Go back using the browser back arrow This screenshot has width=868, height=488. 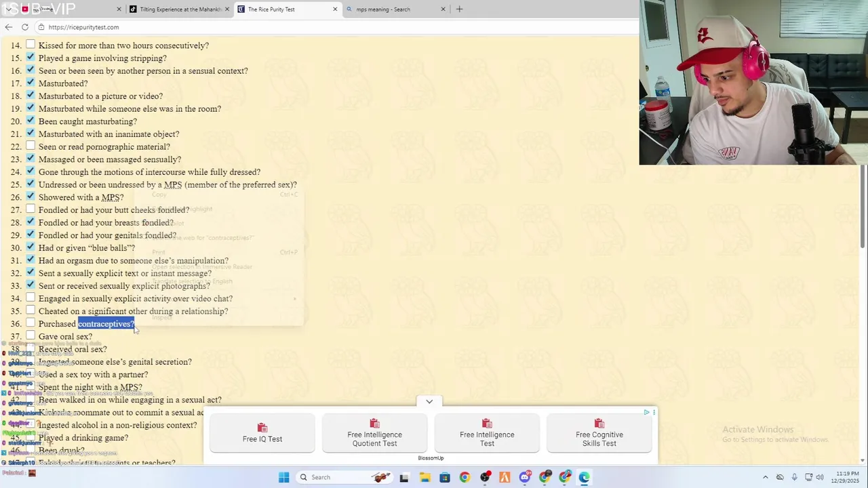coord(8,27)
